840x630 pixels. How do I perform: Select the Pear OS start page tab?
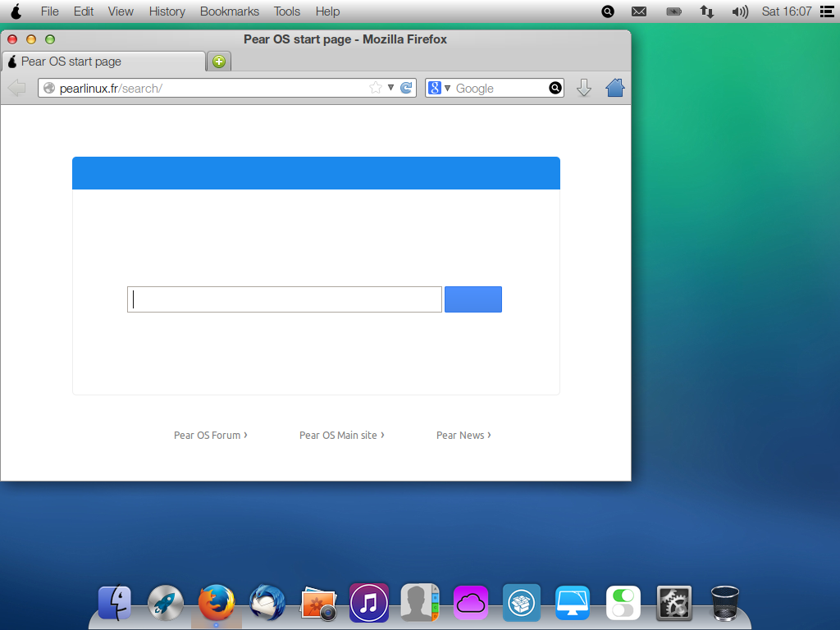104,62
